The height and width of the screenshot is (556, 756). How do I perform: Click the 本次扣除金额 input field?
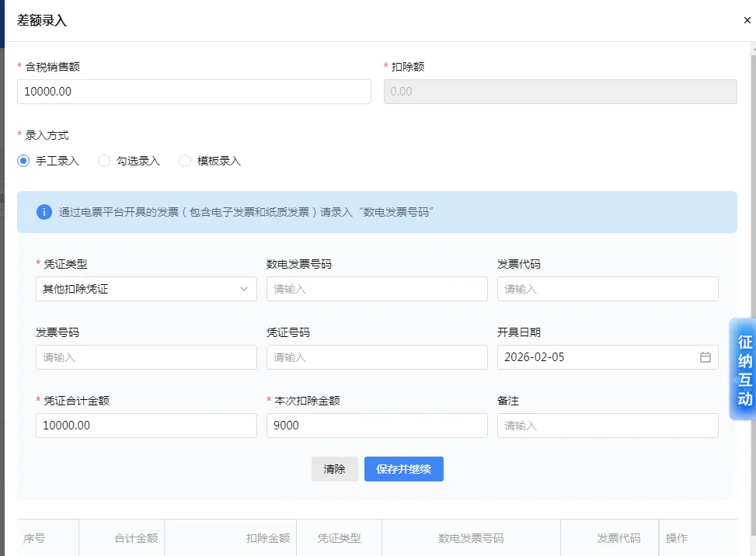point(377,426)
